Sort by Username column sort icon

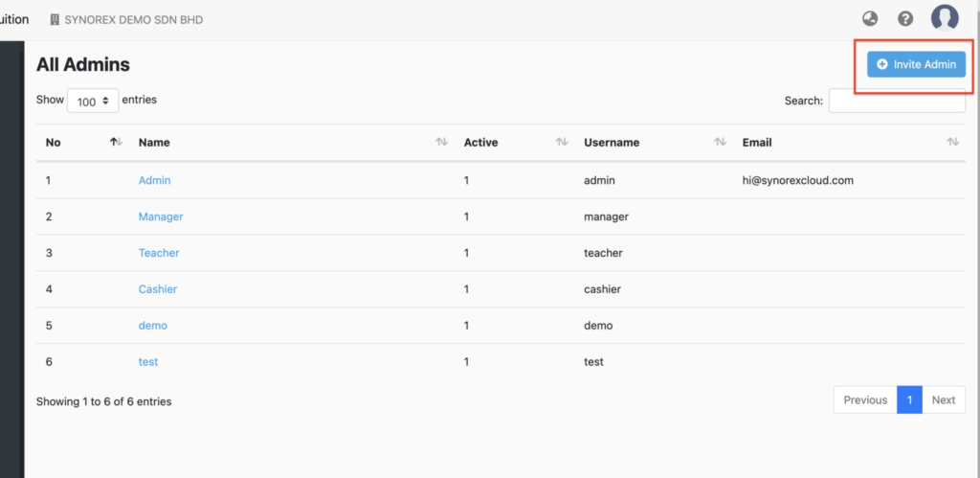pyautogui.click(x=720, y=142)
